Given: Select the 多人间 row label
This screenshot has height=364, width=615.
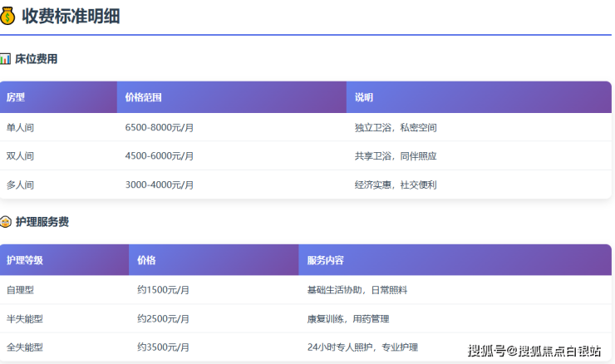Looking at the screenshot, I should coord(20,184).
